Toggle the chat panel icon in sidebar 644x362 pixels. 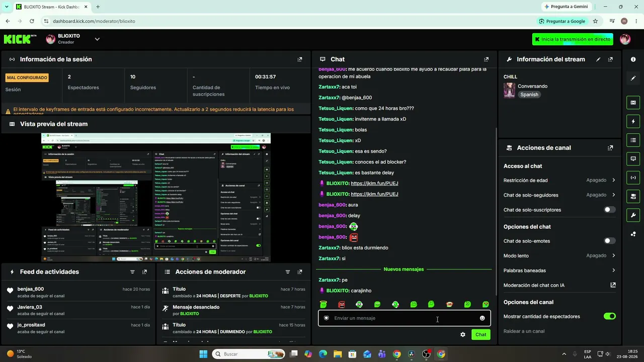633,158
